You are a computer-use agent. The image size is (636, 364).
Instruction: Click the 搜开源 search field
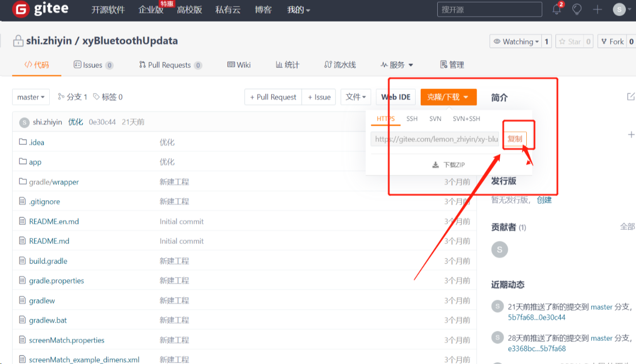click(489, 10)
